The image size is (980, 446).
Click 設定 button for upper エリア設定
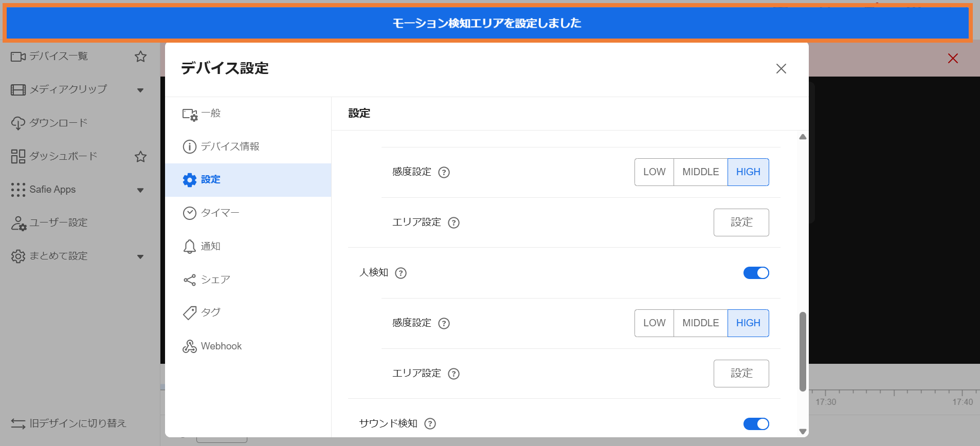point(741,222)
